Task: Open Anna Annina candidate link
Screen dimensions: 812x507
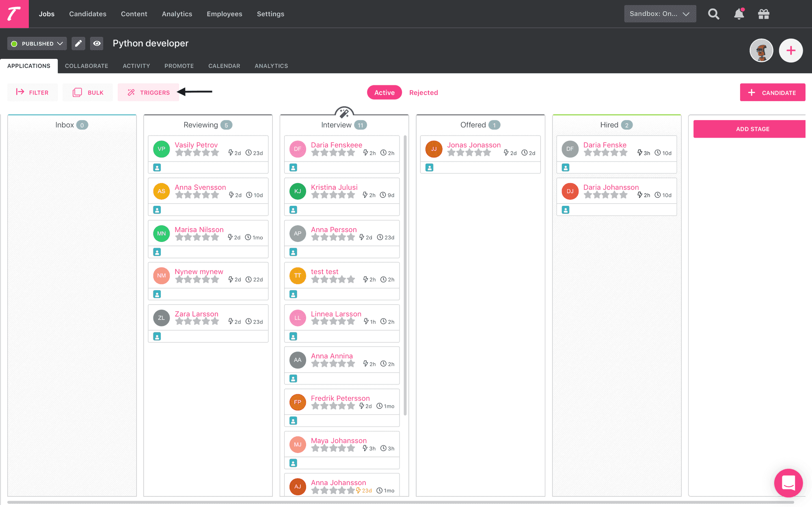Action: (x=332, y=356)
